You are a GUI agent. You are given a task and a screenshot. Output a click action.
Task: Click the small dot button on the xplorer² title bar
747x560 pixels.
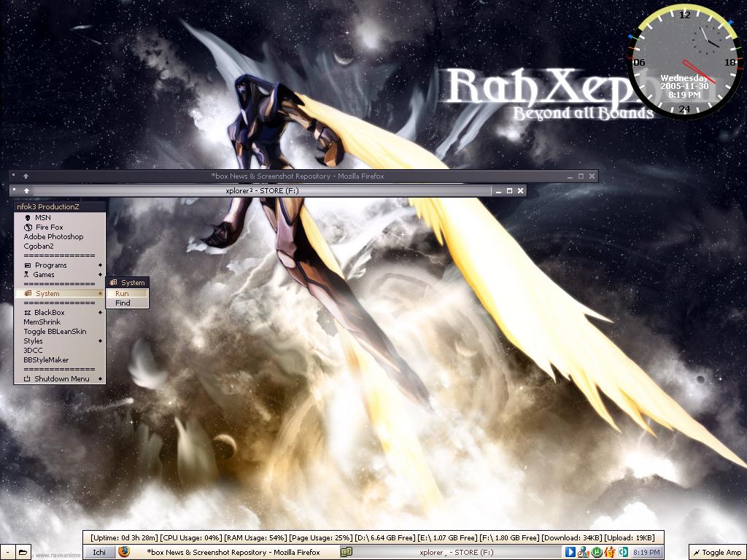click(15, 190)
